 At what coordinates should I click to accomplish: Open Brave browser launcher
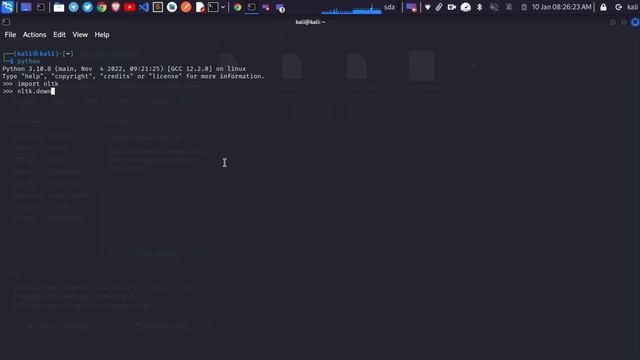click(x=116, y=7)
